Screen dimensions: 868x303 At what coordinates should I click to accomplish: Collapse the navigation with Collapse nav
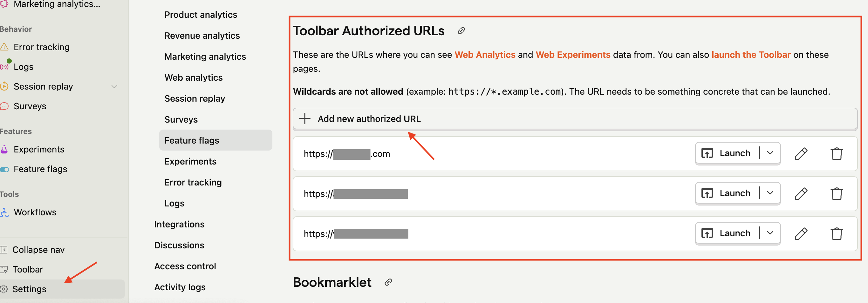[38, 250]
